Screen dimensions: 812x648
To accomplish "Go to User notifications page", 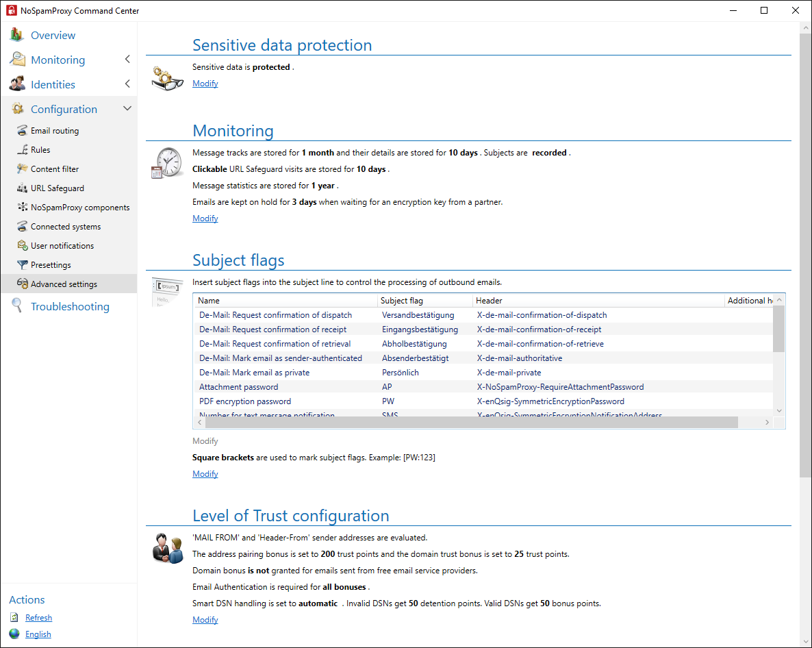I will point(62,245).
